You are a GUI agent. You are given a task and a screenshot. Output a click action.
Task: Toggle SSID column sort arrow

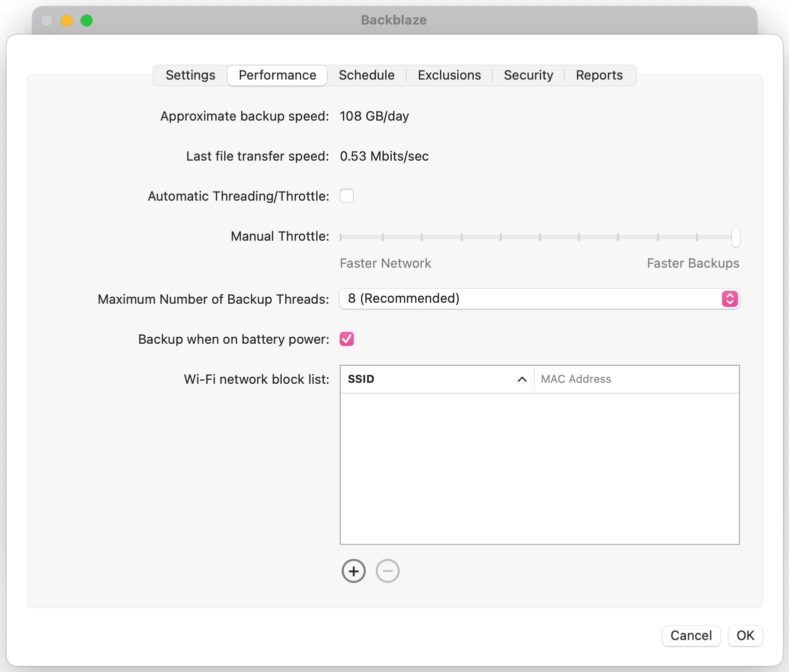[x=522, y=379]
